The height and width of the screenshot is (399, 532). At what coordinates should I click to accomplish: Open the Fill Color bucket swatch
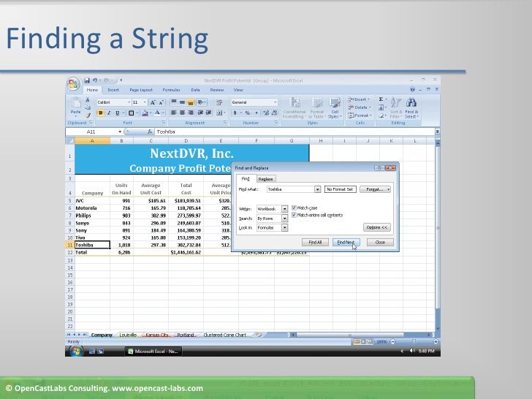click(x=145, y=113)
